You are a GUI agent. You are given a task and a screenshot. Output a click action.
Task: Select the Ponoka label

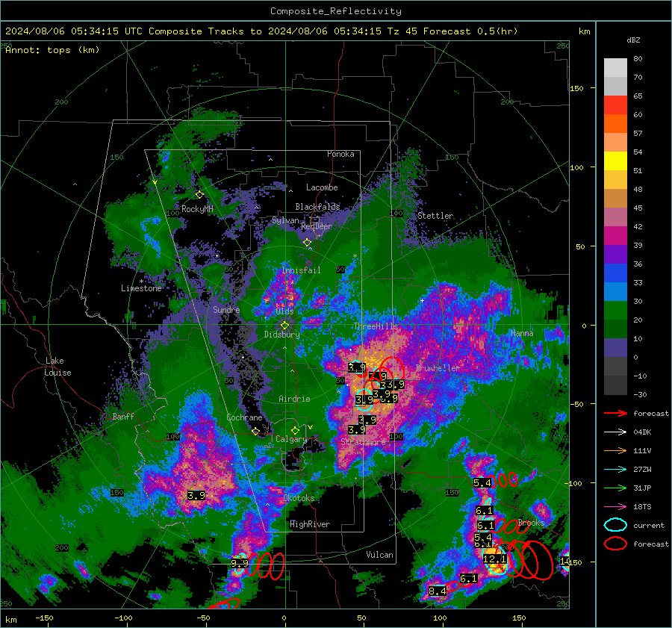pos(340,154)
